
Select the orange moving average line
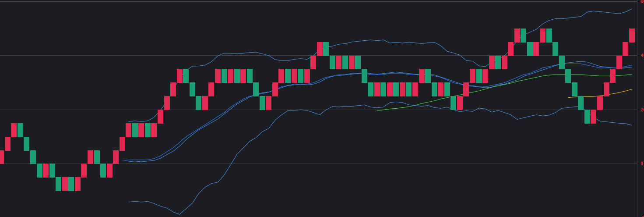pos(604,95)
